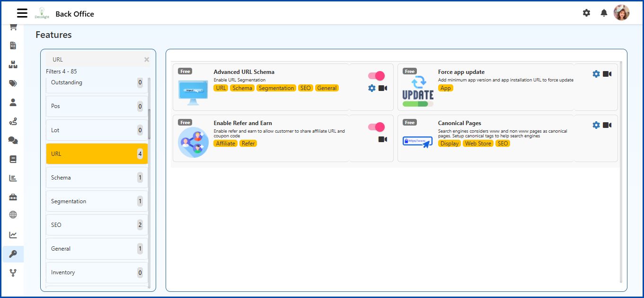Select the SEO filter in the left panel

[x=97, y=225]
